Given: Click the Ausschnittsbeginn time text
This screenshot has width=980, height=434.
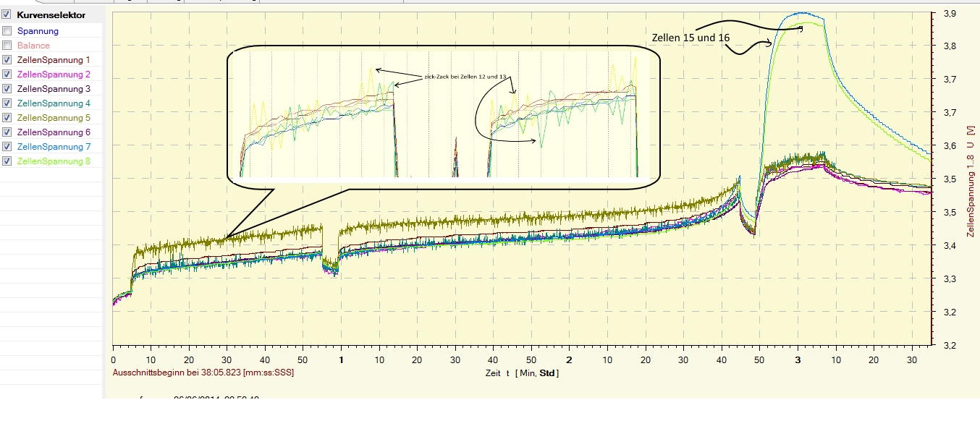Looking at the screenshot, I should point(203,373).
